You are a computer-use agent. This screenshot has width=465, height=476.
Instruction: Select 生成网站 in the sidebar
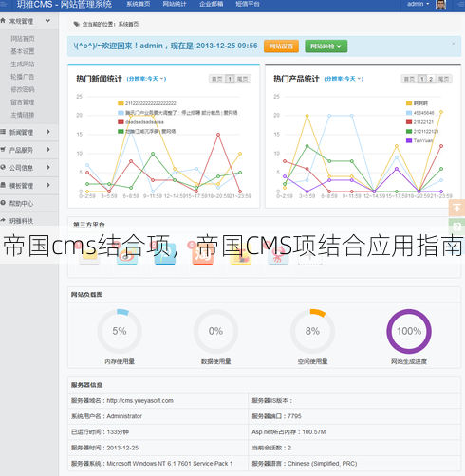pos(23,64)
